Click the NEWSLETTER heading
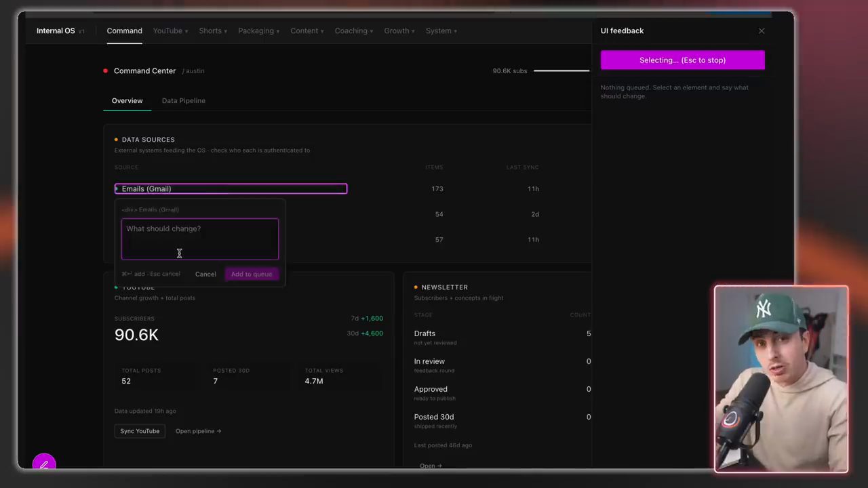The width and height of the screenshot is (868, 488). 444,287
